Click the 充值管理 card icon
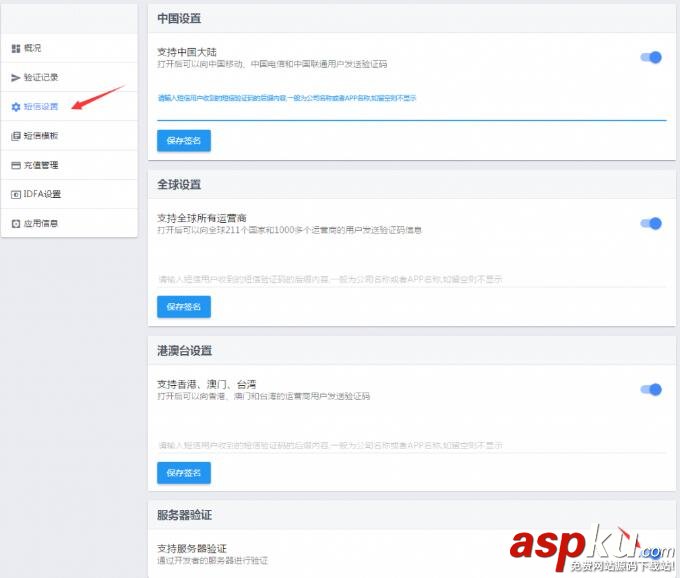 [x=16, y=165]
